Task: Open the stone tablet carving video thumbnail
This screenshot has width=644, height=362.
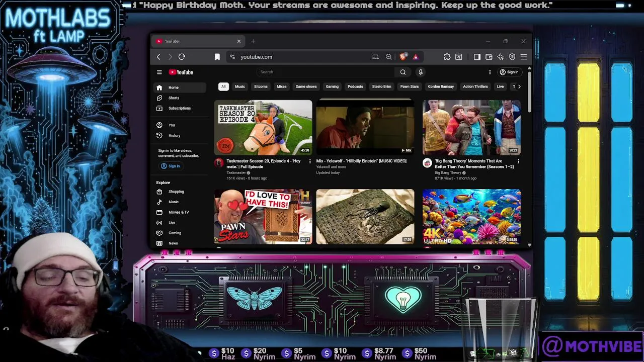Action: click(x=365, y=217)
